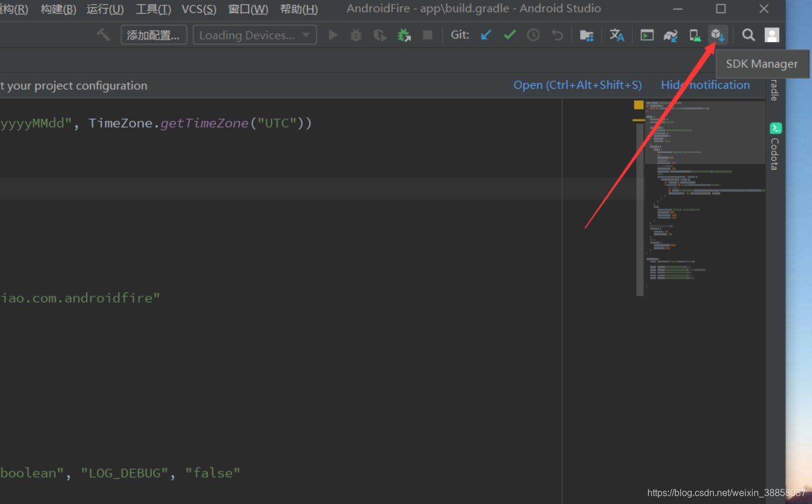Image resolution: width=812 pixels, height=504 pixels.
Task: Click Git Update Project blue arrow
Action: tap(486, 35)
